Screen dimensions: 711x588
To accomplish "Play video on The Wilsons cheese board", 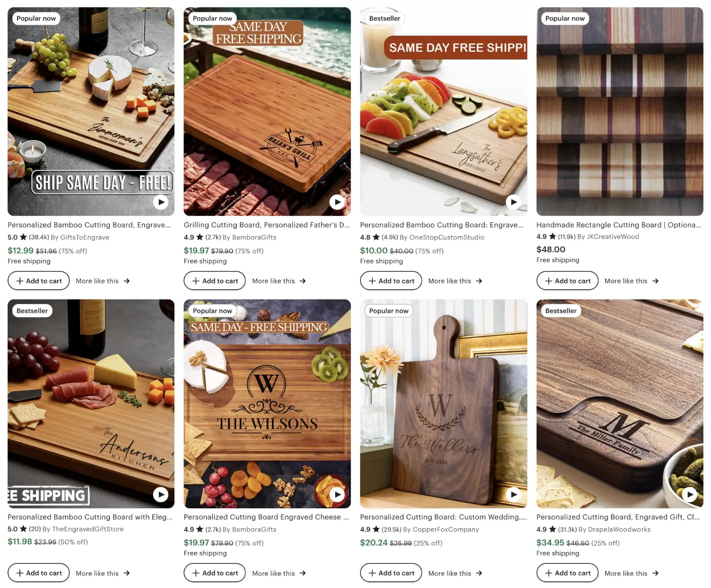I will [337, 495].
